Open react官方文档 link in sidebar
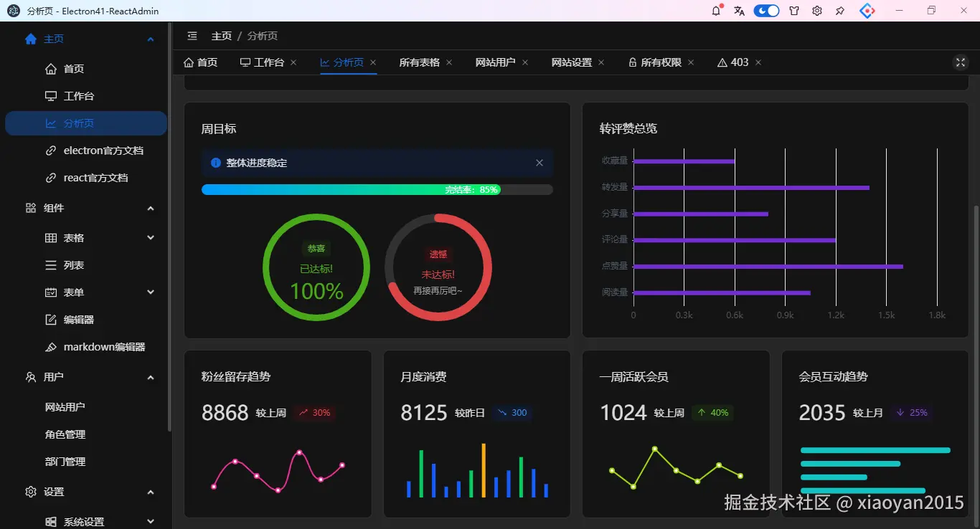This screenshot has height=529, width=980. click(x=96, y=178)
